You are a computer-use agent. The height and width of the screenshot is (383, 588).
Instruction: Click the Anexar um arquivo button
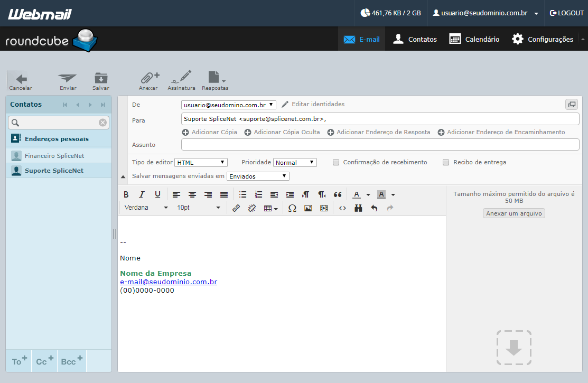(514, 213)
